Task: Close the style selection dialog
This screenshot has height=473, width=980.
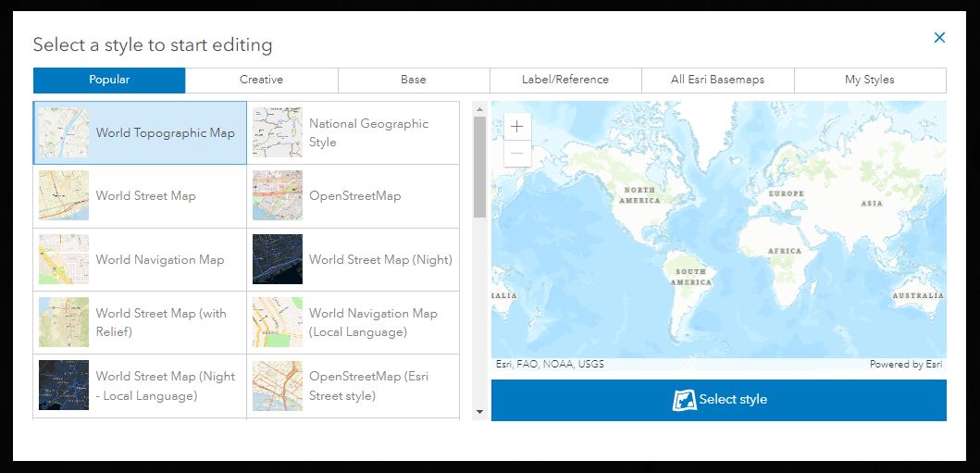Action: (938, 38)
